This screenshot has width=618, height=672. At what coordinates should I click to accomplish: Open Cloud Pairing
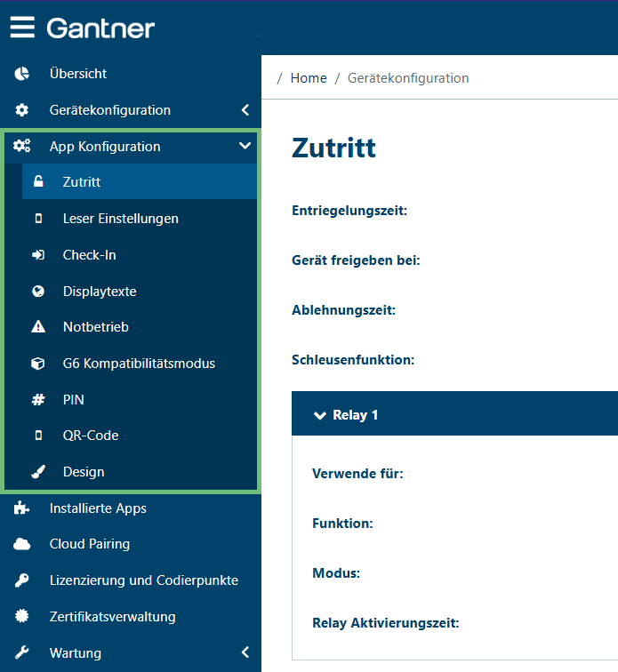click(90, 544)
